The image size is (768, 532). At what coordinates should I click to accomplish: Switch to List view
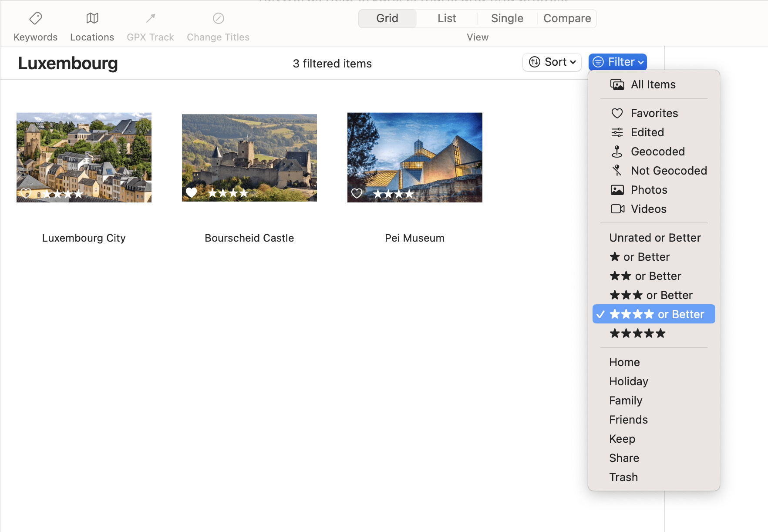[x=447, y=18]
